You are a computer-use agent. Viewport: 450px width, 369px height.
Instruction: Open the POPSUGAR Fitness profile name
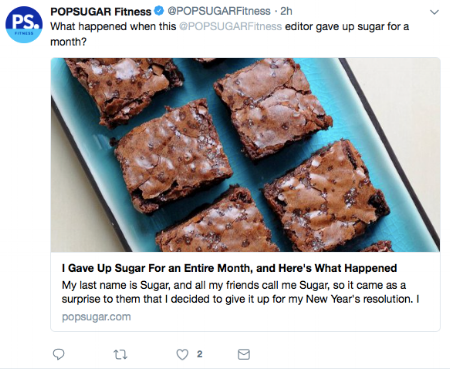(x=101, y=11)
